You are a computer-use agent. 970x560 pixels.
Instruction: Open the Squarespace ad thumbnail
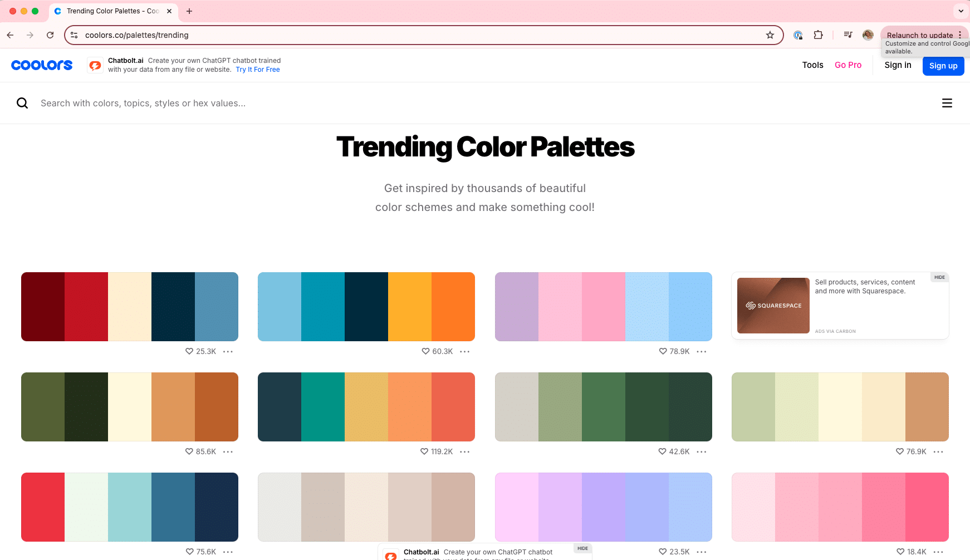(773, 306)
